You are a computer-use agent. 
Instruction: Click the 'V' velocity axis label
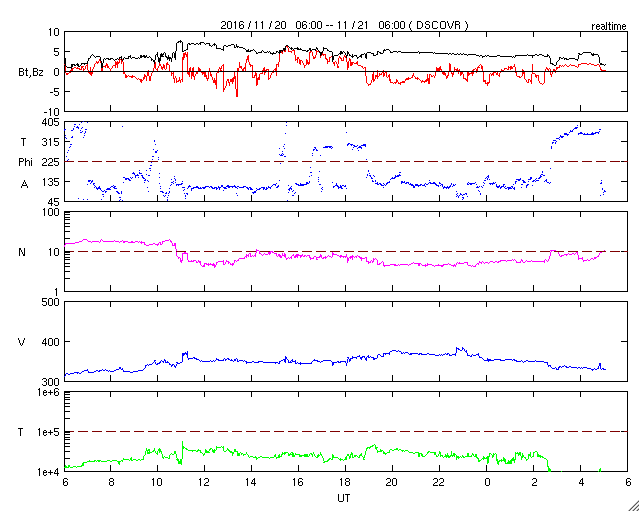[21, 342]
